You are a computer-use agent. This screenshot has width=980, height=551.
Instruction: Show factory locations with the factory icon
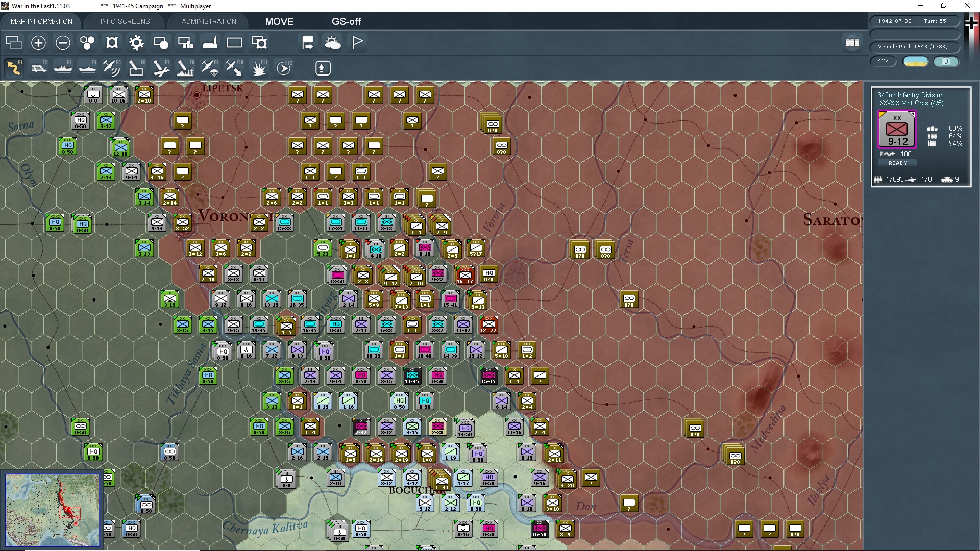pyautogui.click(x=210, y=43)
